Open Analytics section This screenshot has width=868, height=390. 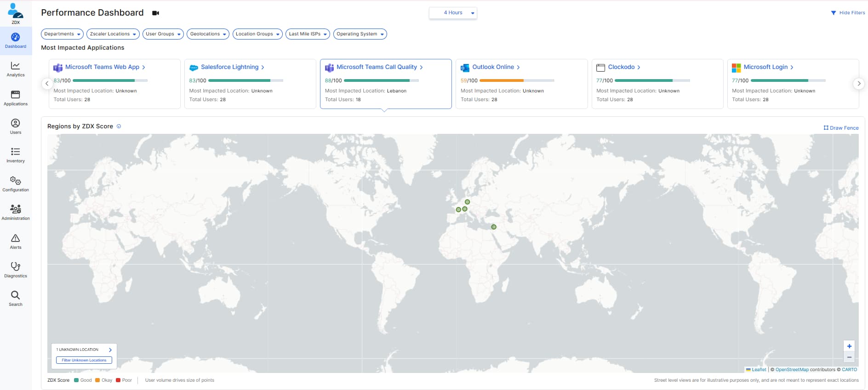[x=16, y=69]
